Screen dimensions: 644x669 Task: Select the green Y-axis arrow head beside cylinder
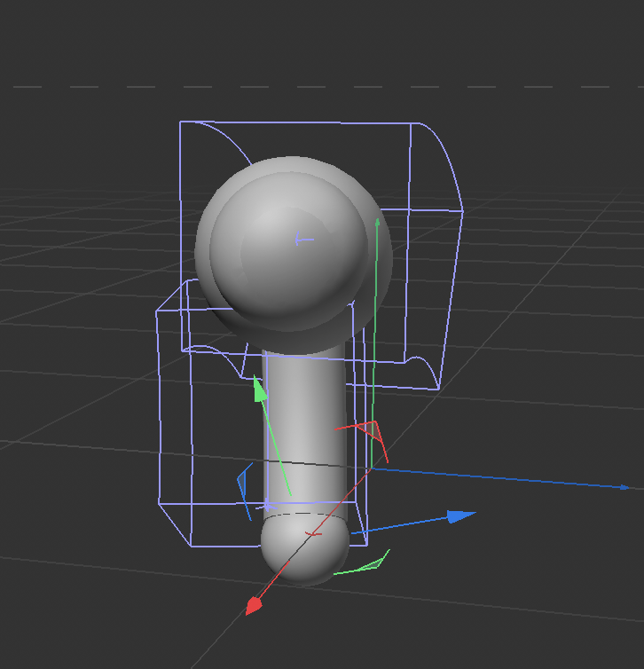pyautogui.click(x=259, y=390)
